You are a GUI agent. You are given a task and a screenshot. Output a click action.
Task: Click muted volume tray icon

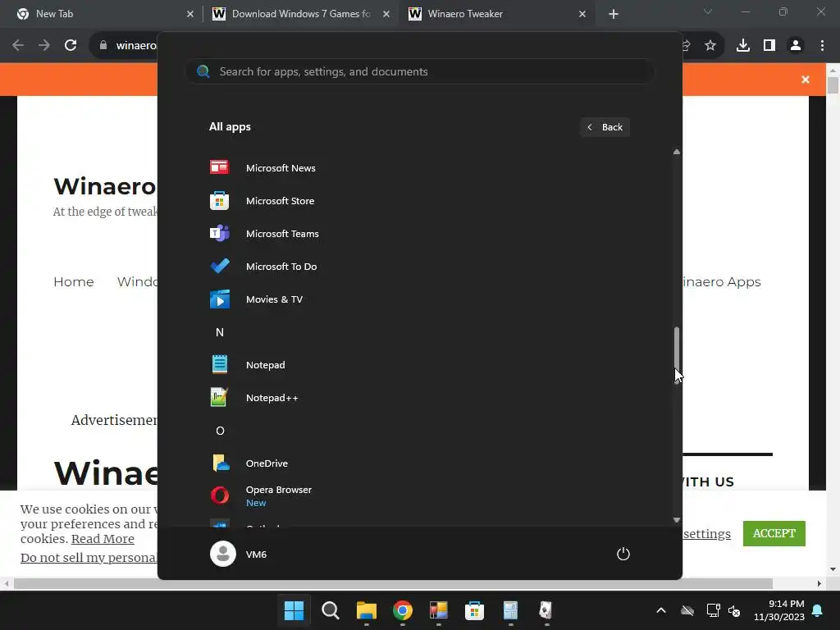pyautogui.click(x=734, y=610)
